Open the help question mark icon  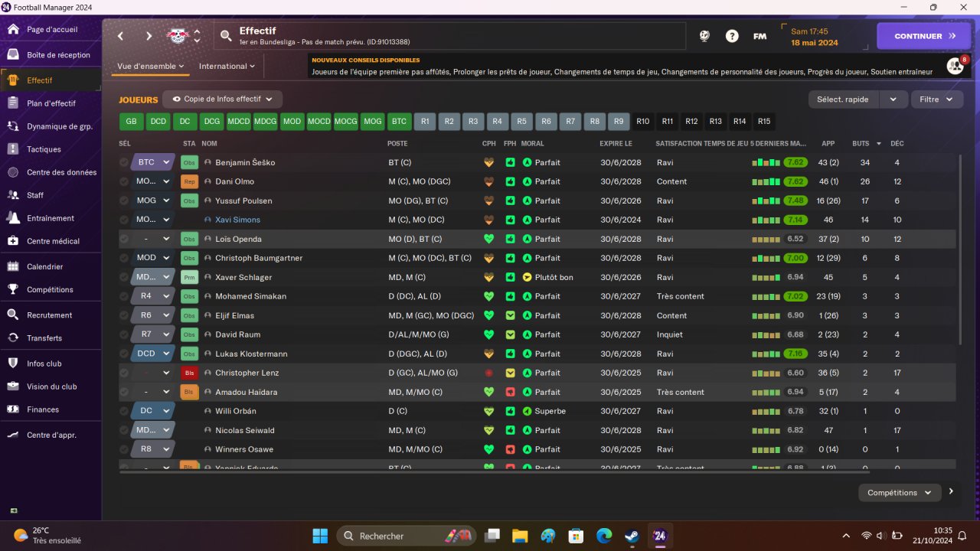[732, 36]
